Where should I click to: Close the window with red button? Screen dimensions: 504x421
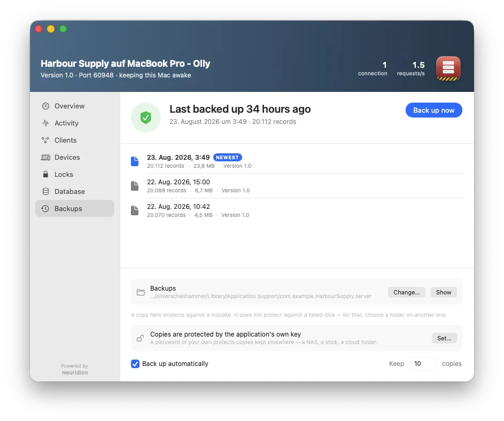(38, 29)
